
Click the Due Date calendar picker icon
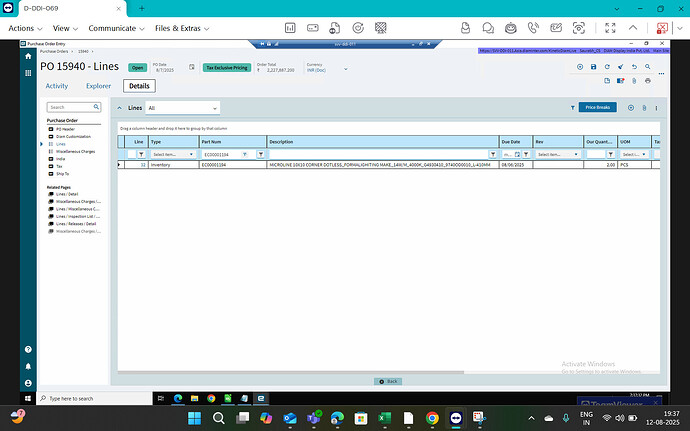pyautogui.click(x=517, y=155)
